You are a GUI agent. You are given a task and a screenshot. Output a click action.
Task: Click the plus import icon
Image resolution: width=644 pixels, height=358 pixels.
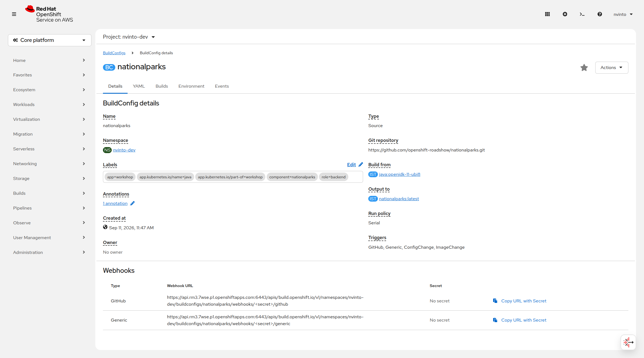click(x=565, y=14)
